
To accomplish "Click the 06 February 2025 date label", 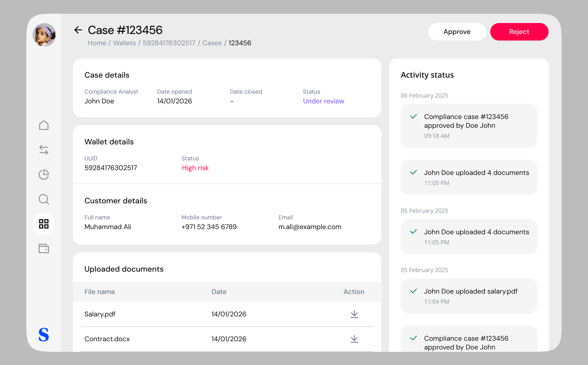I will tap(424, 96).
